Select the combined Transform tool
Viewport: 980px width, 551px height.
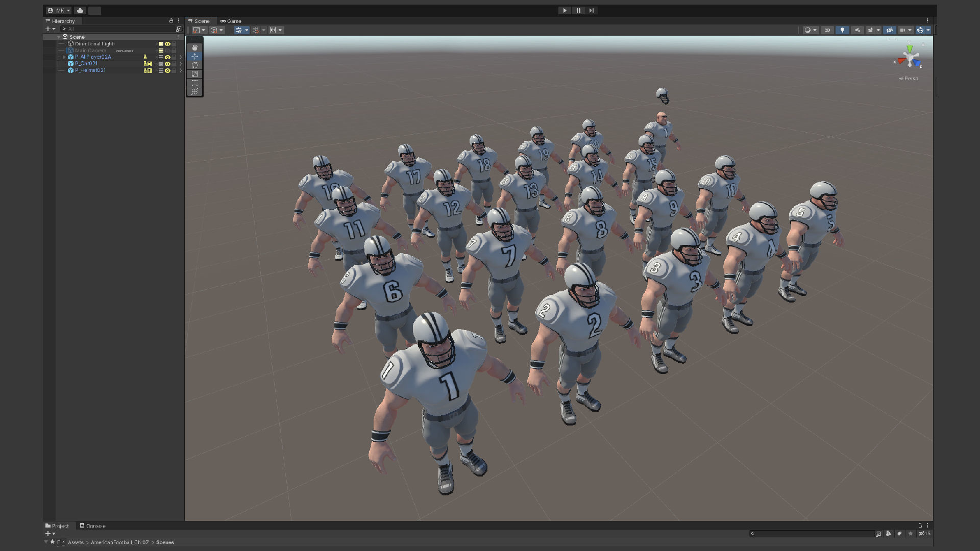point(194,92)
